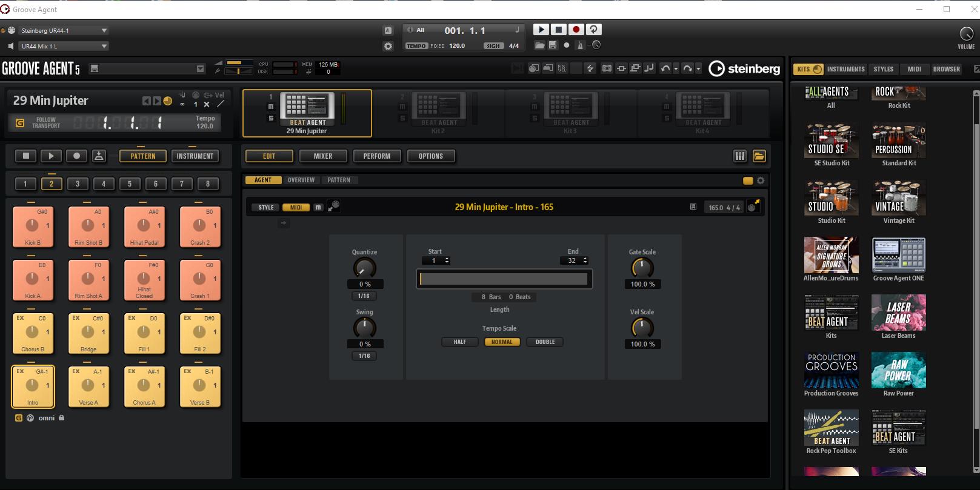Click the Steinberg logo
The image size is (980, 490).
pyautogui.click(x=745, y=68)
